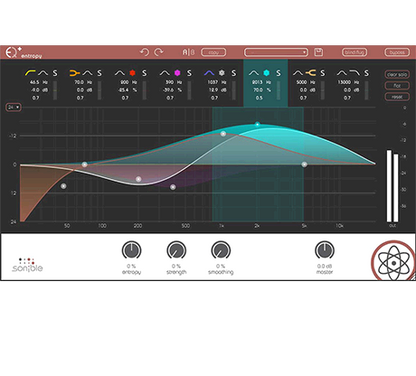The image size is (416, 376).
Task: Solo the 13000 Hz band
Action: point(366,73)
